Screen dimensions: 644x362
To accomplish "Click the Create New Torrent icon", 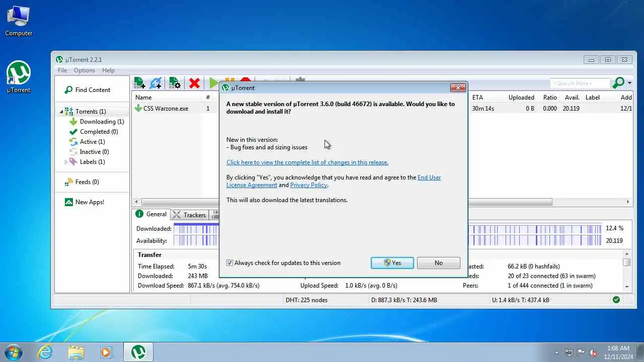I will coord(175,83).
